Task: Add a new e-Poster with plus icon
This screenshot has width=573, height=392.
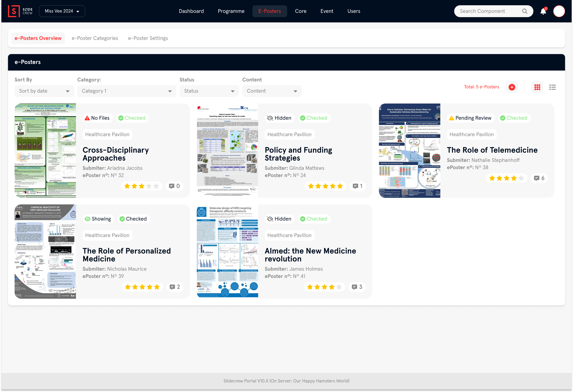Action: click(x=512, y=87)
